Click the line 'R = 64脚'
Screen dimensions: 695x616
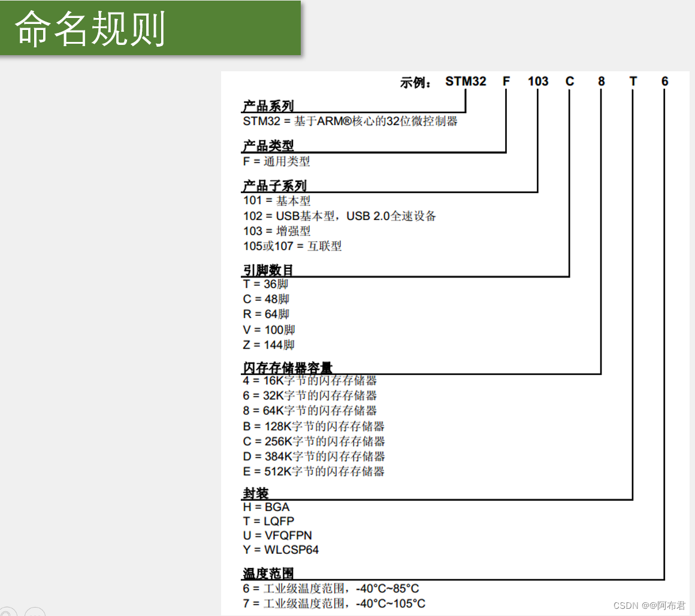(266, 314)
